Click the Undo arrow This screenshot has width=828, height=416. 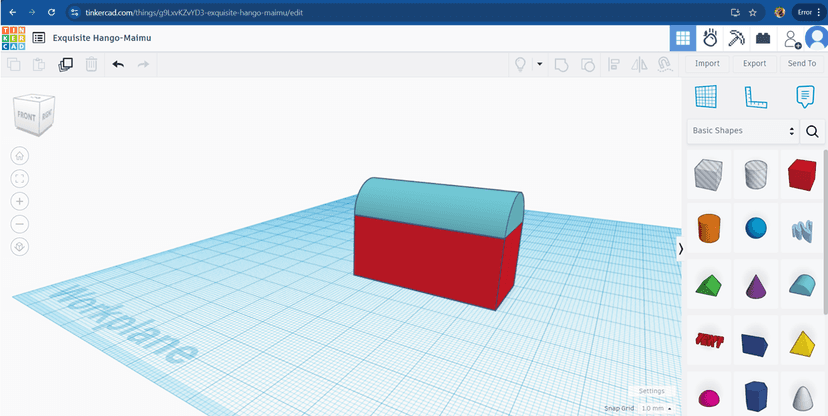(118, 64)
